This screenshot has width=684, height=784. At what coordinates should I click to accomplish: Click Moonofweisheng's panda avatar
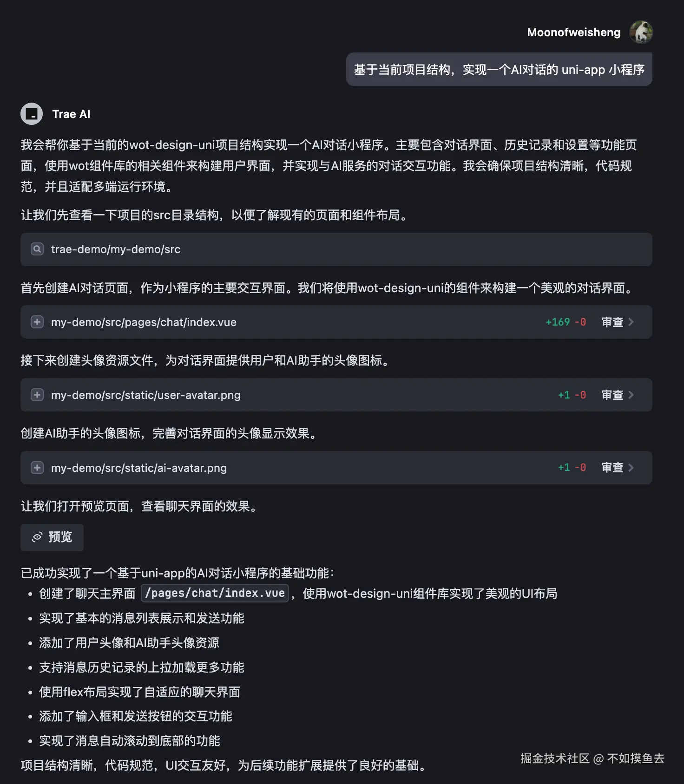pos(641,32)
